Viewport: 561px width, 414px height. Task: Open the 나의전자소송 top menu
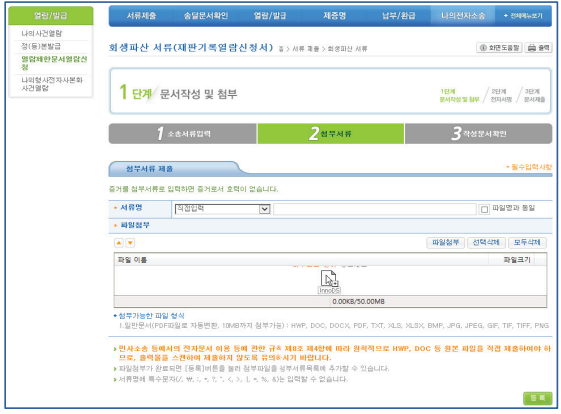[463, 16]
